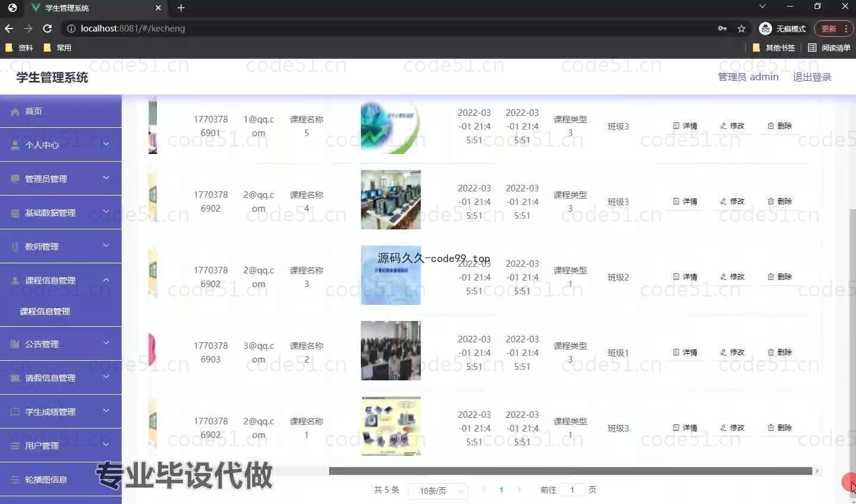Click the browser address bar URL
856x504 pixels.
133,29
